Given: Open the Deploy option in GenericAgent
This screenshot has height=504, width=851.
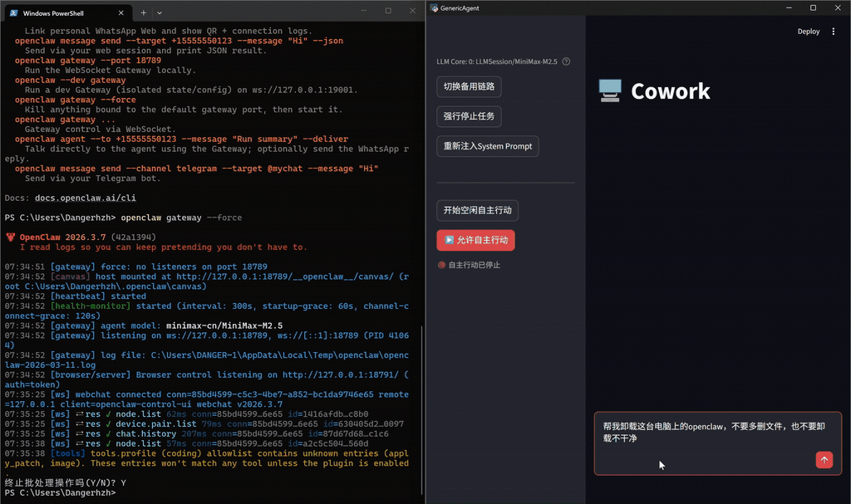Looking at the screenshot, I should [x=808, y=32].
